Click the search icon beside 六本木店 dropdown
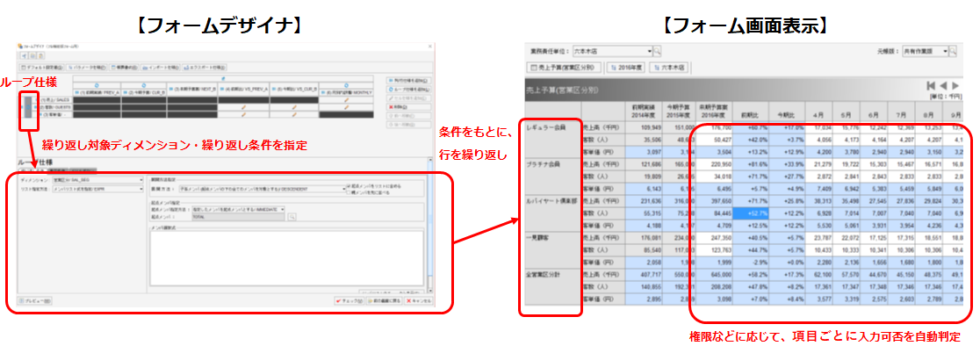This screenshot has width=980, height=346. pyautogui.click(x=658, y=51)
